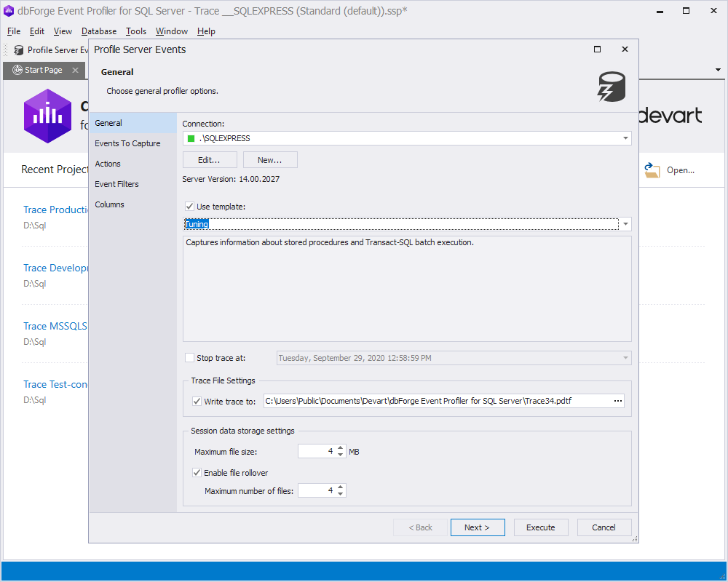
Task: Click the Execute button
Action: pyautogui.click(x=541, y=527)
